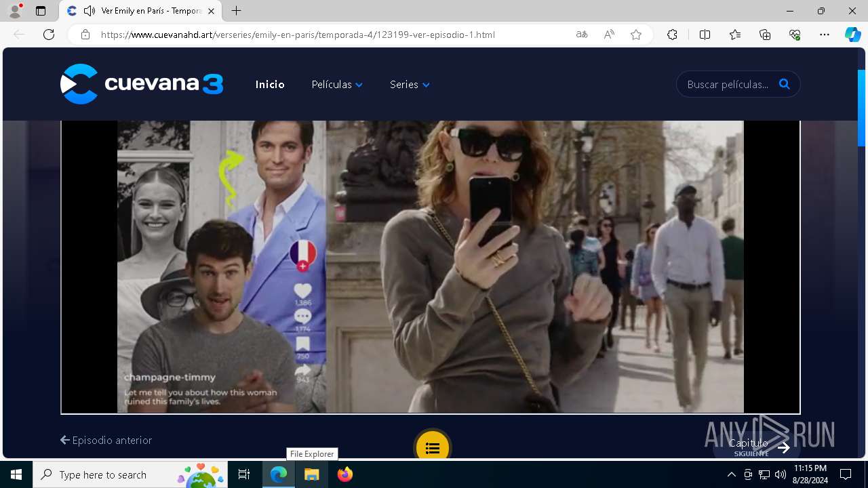Open the Collections icon

tap(765, 35)
